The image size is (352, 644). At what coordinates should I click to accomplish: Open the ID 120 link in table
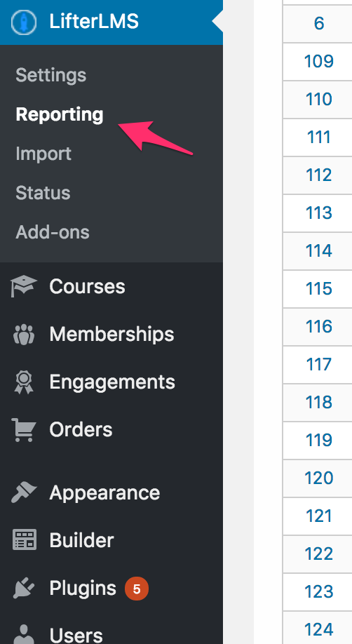[x=319, y=478]
